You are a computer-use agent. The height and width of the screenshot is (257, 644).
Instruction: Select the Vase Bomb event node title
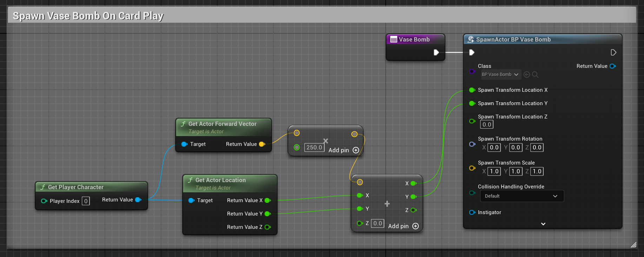tap(414, 40)
